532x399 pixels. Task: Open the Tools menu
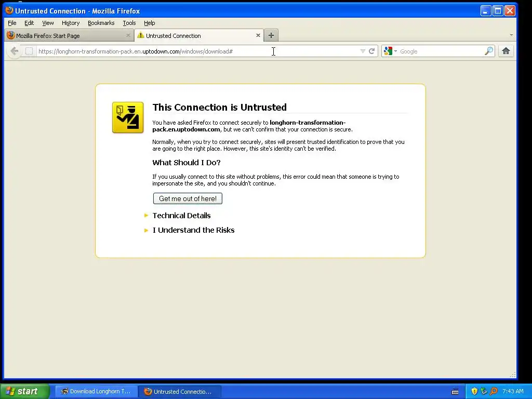click(x=129, y=23)
